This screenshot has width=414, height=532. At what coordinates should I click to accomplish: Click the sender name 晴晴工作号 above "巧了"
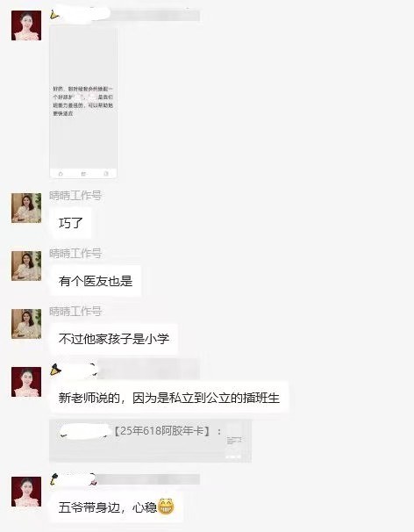[75, 196]
